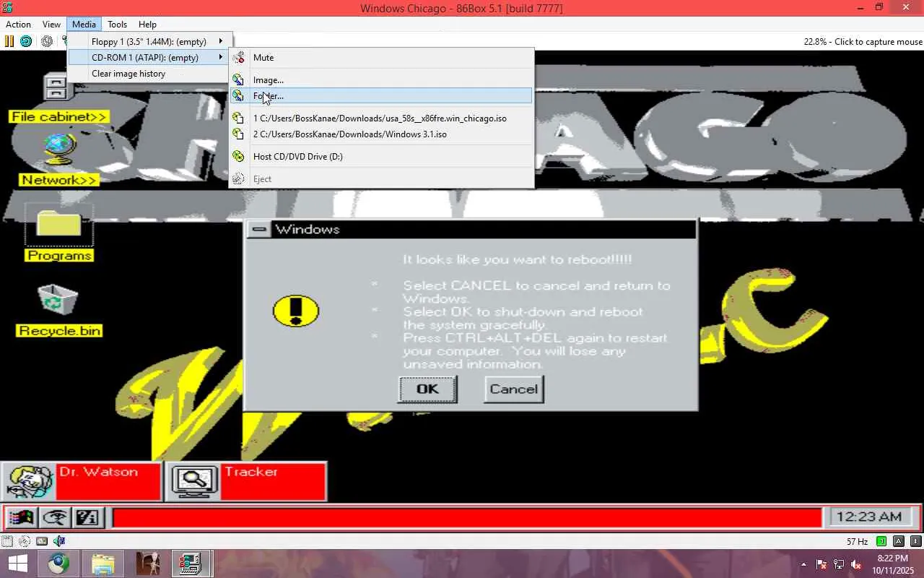
Task: Click Cancel in the reboot dialog
Action: coord(514,389)
